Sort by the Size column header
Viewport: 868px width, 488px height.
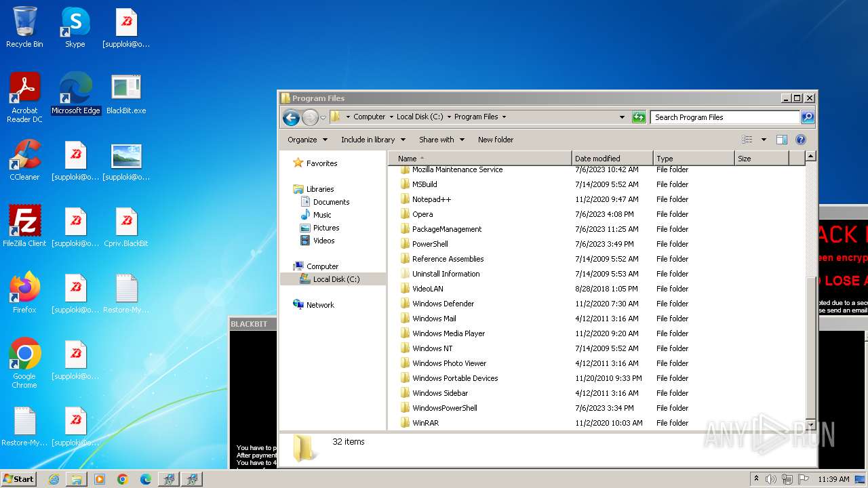click(762, 159)
